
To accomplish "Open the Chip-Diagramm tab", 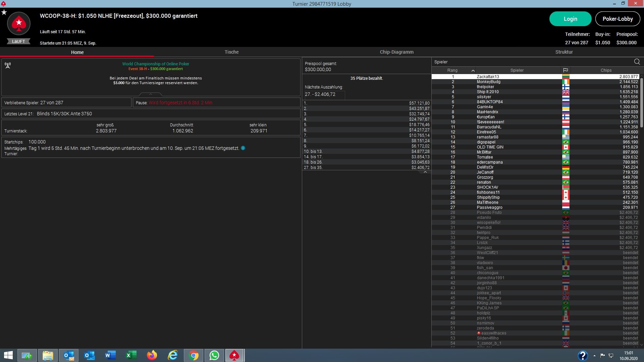I will tap(396, 52).
